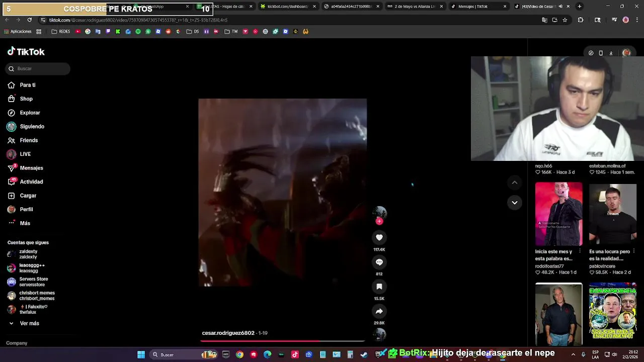Open esteban.molina.of profile link

click(x=607, y=166)
